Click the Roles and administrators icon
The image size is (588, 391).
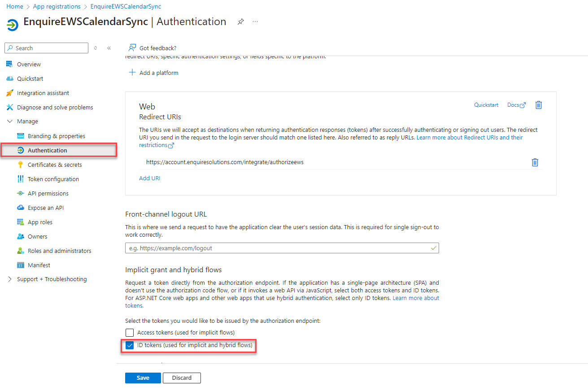(20, 251)
